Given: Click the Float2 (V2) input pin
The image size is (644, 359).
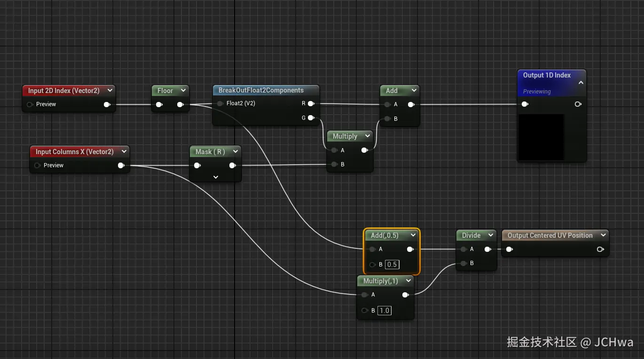Looking at the screenshot, I should tap(220, 103).
